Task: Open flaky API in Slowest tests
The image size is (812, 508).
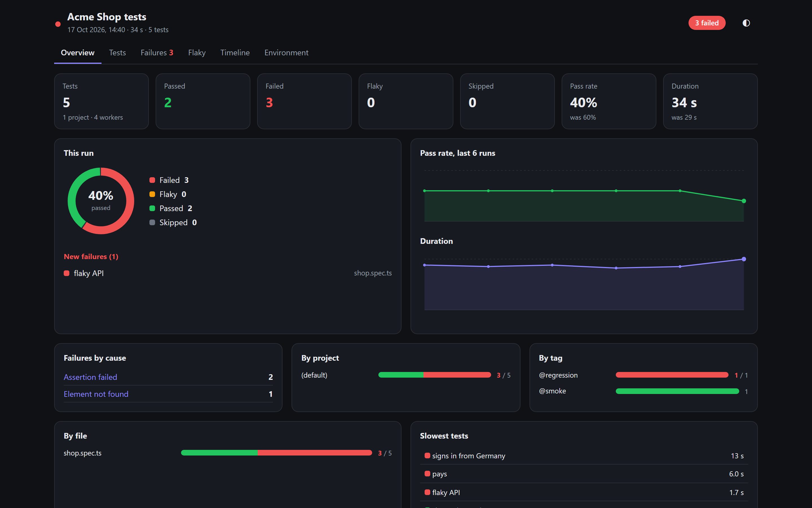Action: coord(584,492)
